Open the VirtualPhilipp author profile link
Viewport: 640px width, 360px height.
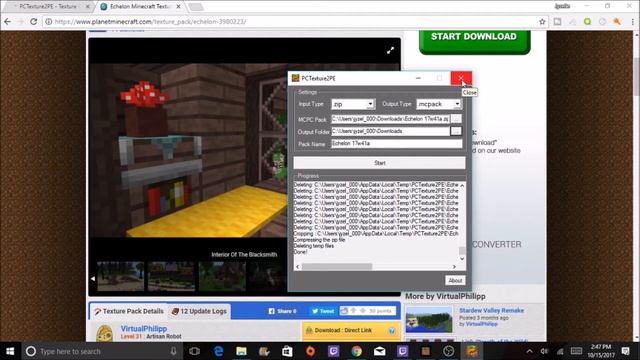[x=144, y=328]
